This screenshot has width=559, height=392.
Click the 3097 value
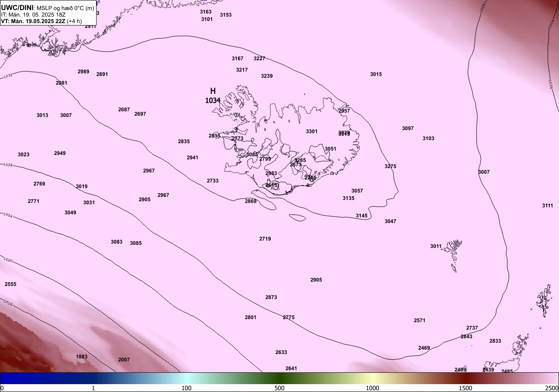point(408,128)
